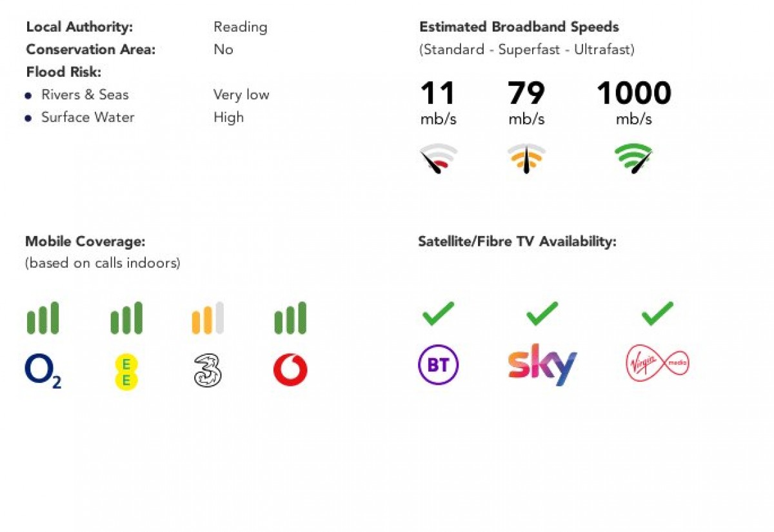Click the Vodafone green signal bars
The height and width of the screenshot is (532, 774).
[x=290, y=318]
